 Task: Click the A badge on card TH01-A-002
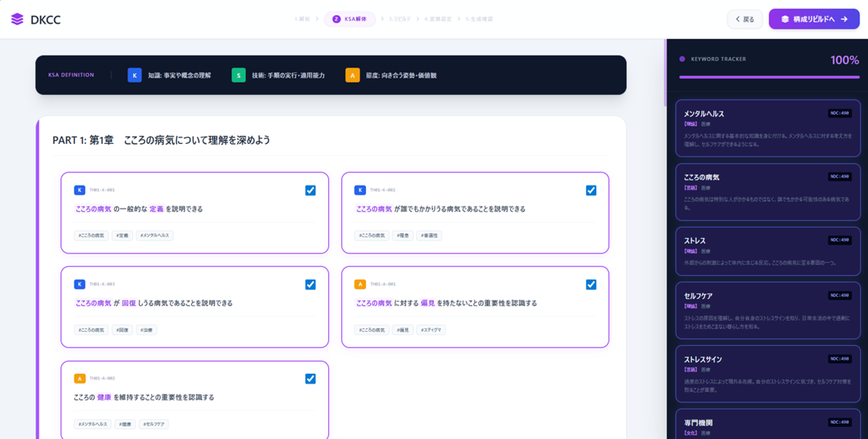pos(80,379)
